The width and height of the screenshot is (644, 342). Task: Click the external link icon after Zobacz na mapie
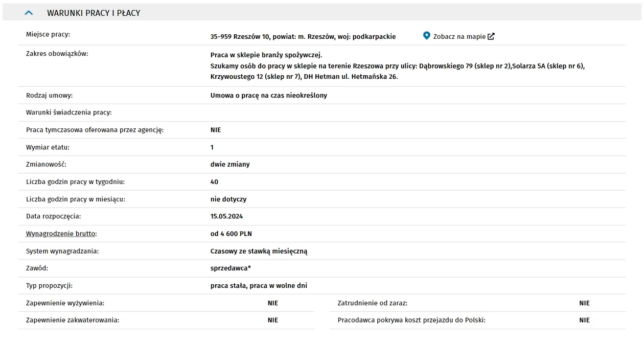click(x=491, y=36)
